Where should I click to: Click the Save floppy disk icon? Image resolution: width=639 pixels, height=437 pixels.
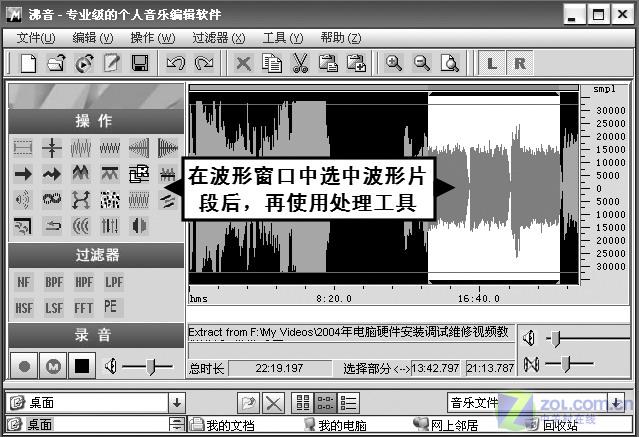[x=140, y=63]
